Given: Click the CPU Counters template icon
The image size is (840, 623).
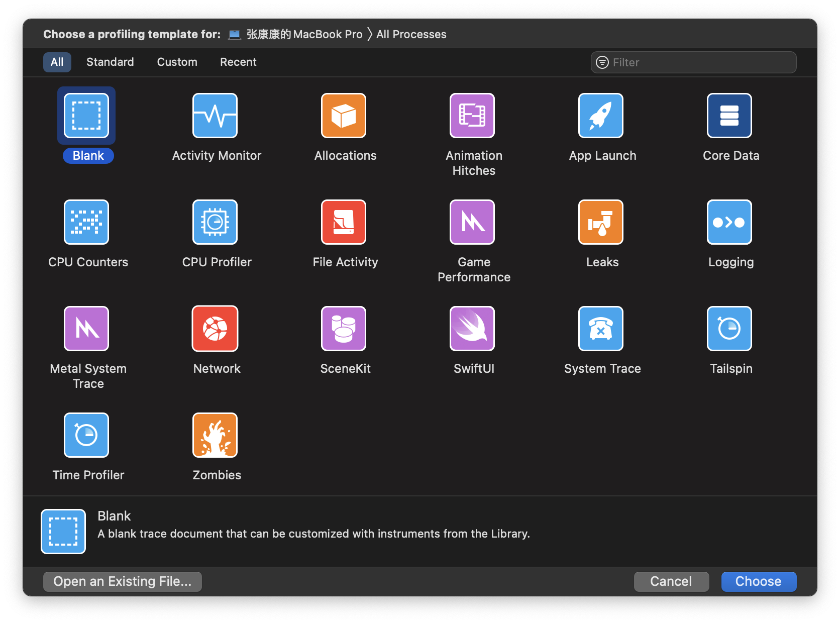Looking at the screenshot, I should click(86, 222).
